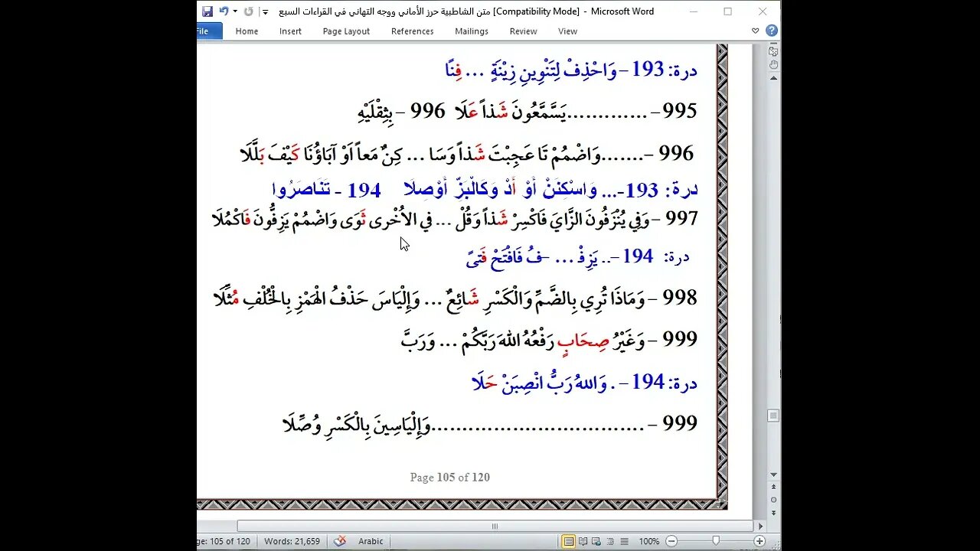Close the Microsoft Word window
980x551 pixels.
coord(763,11)
